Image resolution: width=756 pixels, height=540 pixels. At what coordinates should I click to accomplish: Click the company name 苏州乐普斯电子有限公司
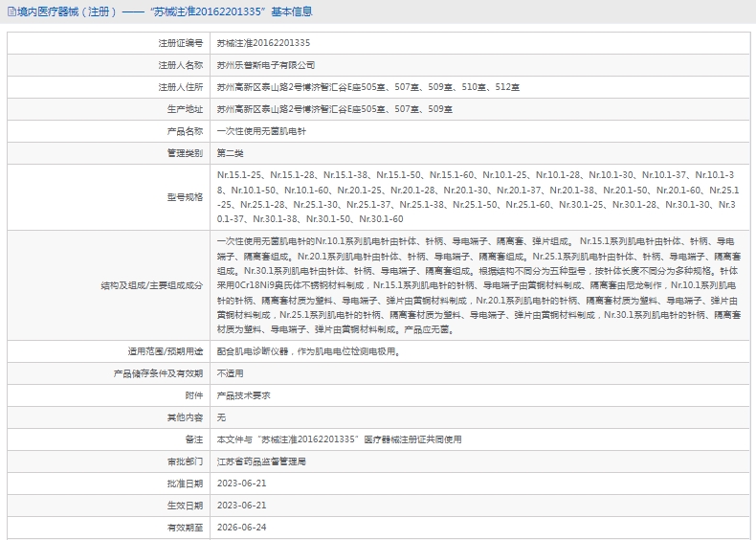coord(266,65)
